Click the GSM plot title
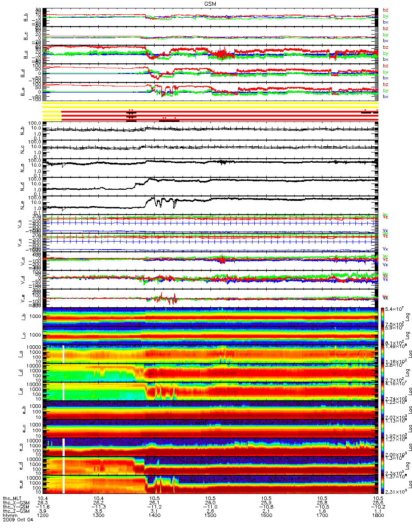The height and width of the screenshot is (532, 412). click(210, 4)
